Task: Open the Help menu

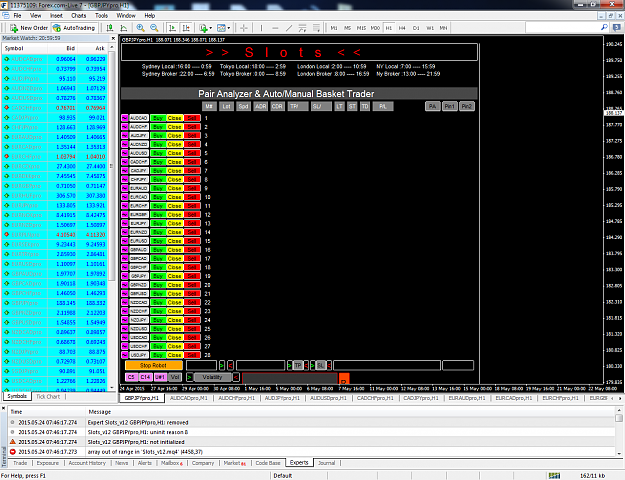Action: click(150, 16)
